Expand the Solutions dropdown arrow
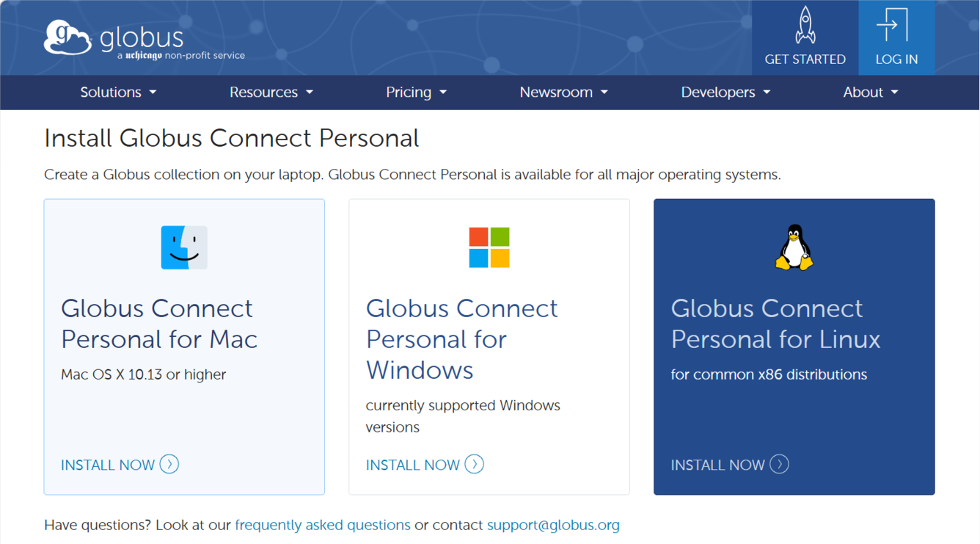Image resolution: width=980 pixels, height=544 pixels. click(x=153, y=93)
